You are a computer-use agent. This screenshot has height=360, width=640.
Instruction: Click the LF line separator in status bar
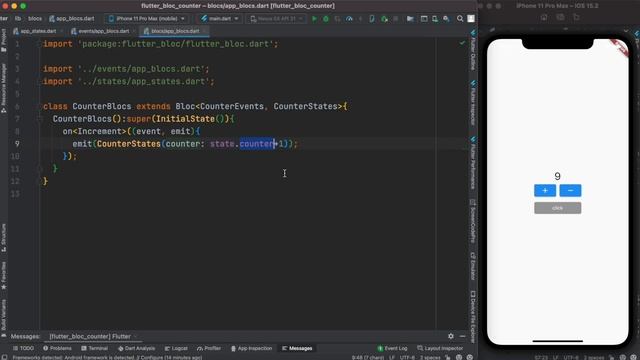pyautogui.click(x=391, y=357)
